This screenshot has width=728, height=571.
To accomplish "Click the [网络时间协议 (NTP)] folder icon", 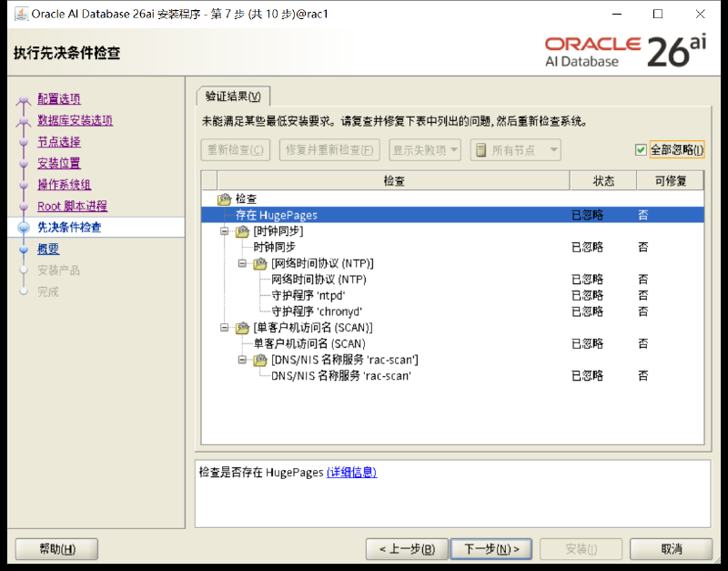I will click(x=260, y=263).
